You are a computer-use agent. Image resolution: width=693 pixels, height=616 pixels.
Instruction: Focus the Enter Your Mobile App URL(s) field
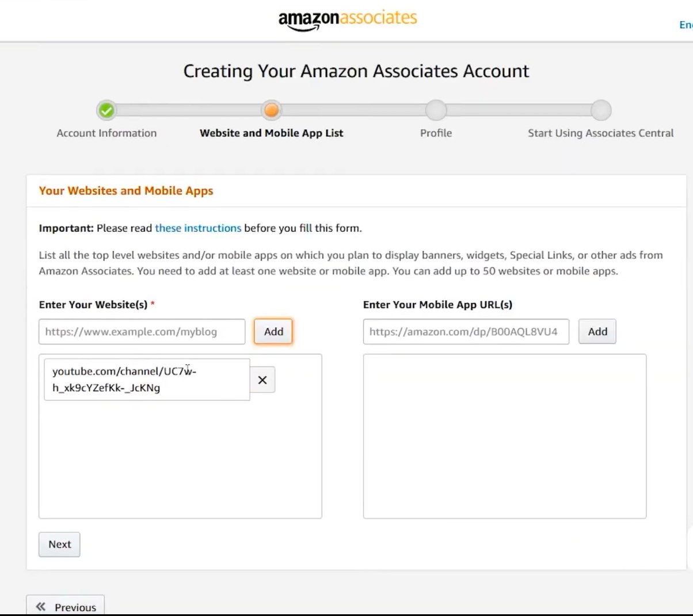pyautogui.click(x=466, y=332)
